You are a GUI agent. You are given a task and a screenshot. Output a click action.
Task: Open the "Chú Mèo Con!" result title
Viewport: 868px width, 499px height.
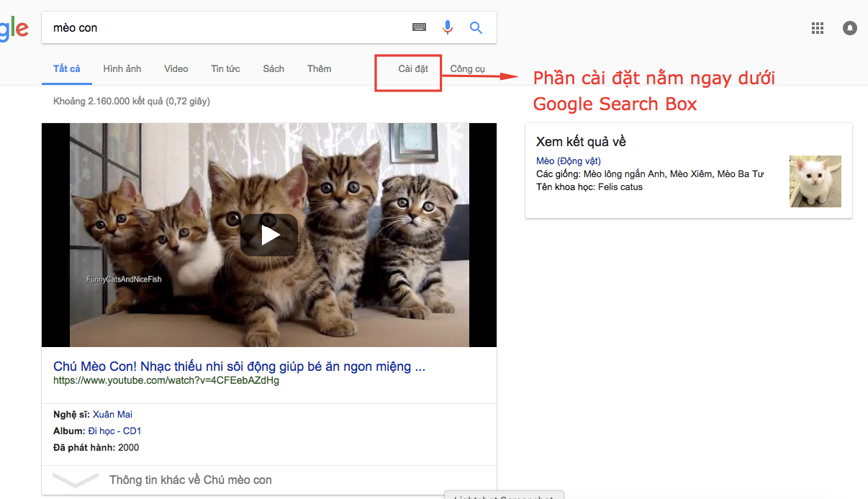(239, 367)
